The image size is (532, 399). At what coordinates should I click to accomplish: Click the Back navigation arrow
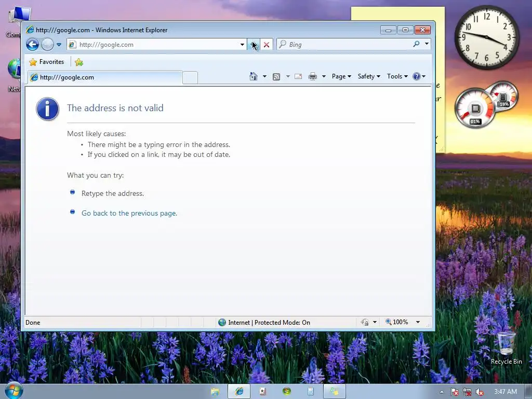[x=33, y=45]
